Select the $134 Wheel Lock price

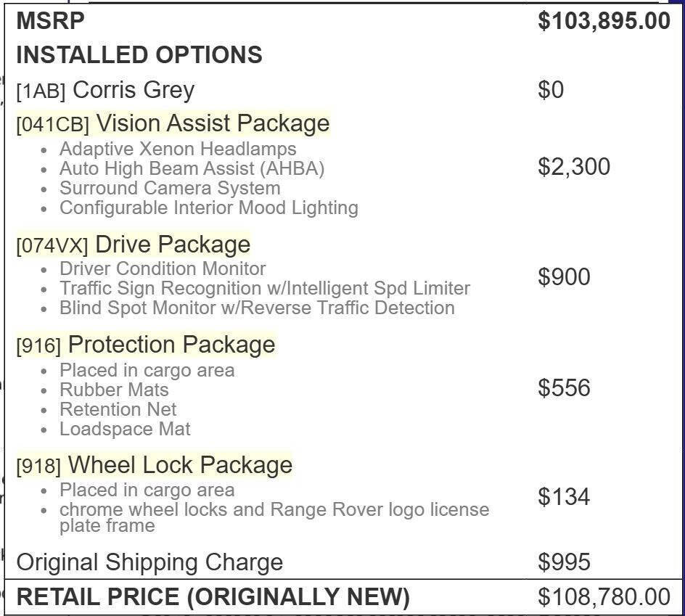pos(564,497)
